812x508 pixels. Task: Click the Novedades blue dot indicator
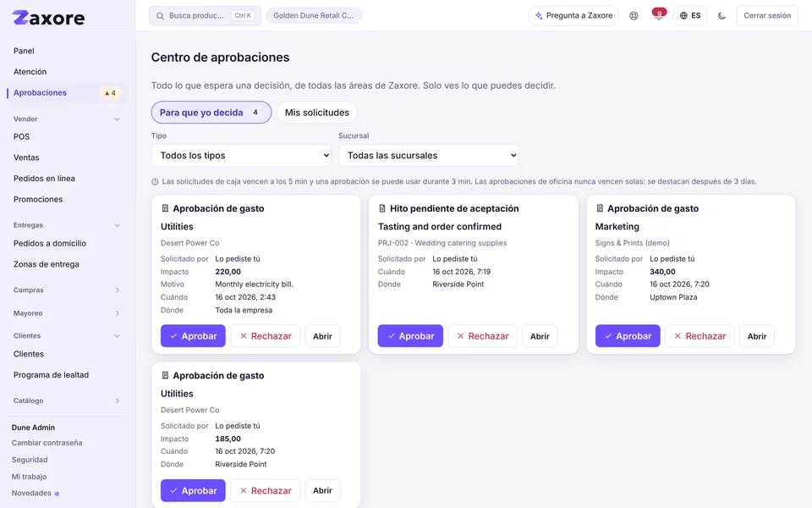[x=57, y=494]
